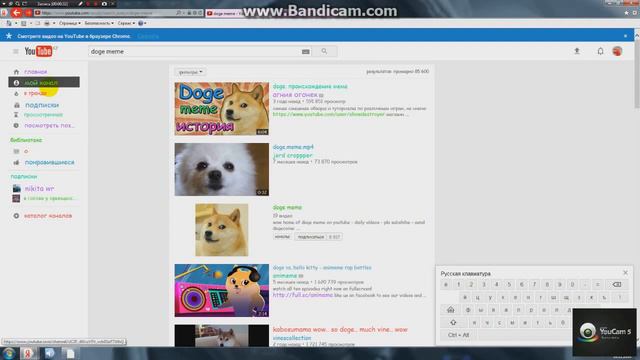Click the Bandicam pencil draw icon
The width and height of the screenshot is (640, 360).
coord(80,4)
